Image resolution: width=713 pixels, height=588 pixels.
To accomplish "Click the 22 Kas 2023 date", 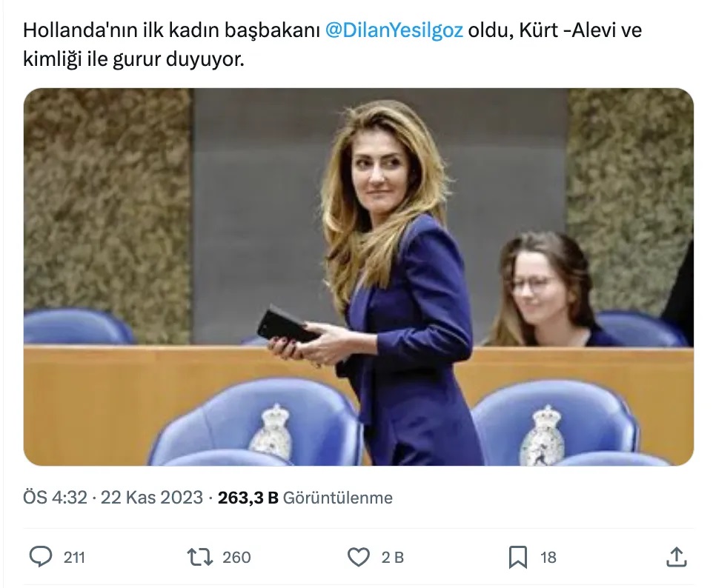I will (x=151, y=498).
